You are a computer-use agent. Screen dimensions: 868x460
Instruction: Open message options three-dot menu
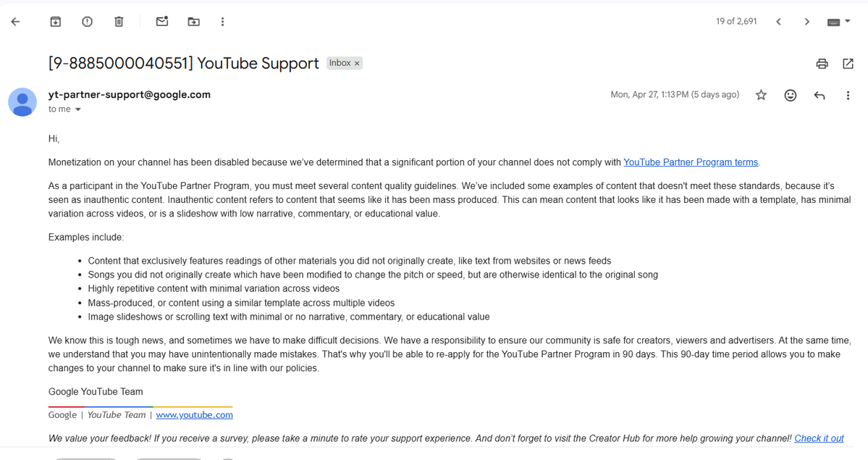[848, 96]
